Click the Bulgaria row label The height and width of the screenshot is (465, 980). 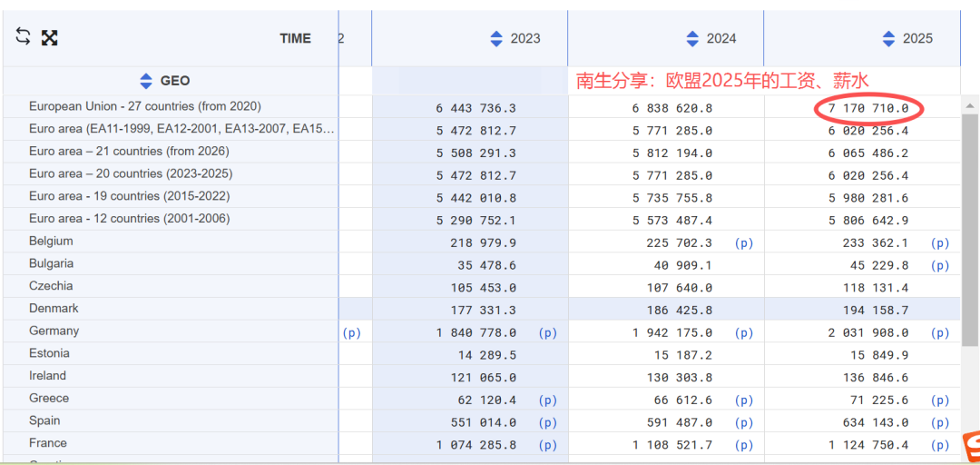coord(51,263)
